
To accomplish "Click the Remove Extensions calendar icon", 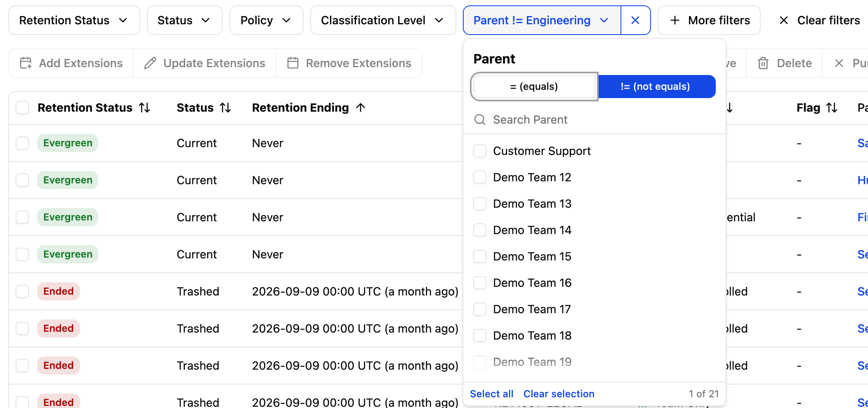I will [293, 63].
